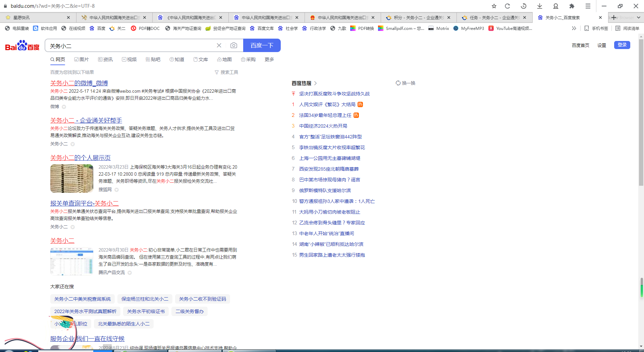Select related search 二级关务督办

tap(190, 311)
